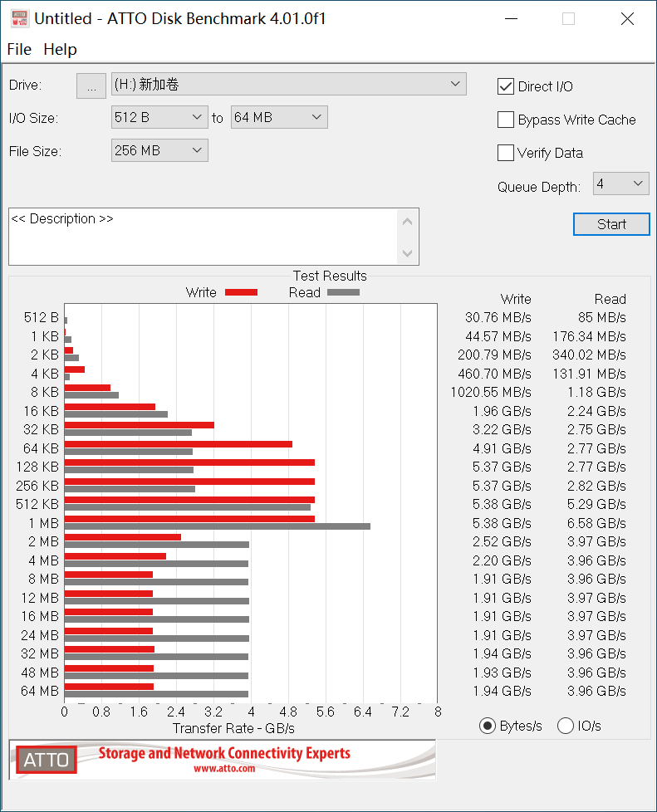Viewport: 657px width, 812px height.
Task: Click the 48 MB row label
Action: (x=40, y=673)
